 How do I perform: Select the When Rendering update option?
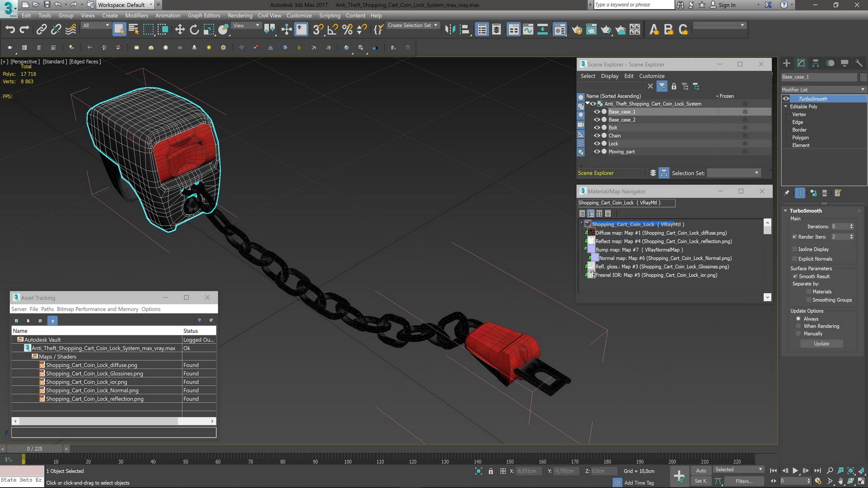pos(798,326)
